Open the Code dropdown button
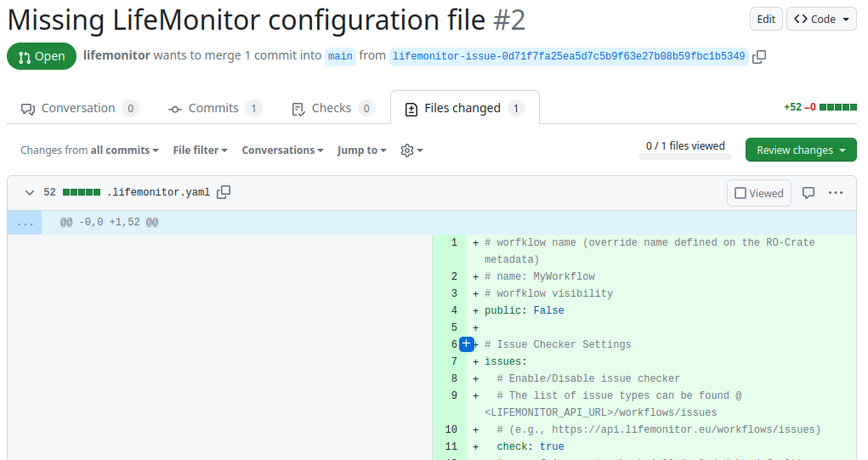 click(x=821, y=19)
